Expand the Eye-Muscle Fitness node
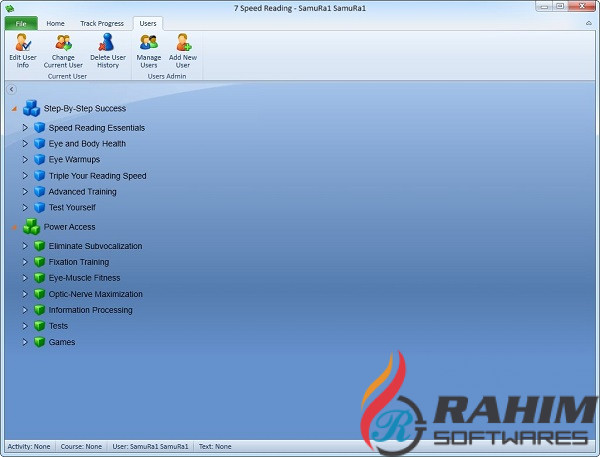The width and height of the screenshot is (600, 457). [x=25, y=277]
